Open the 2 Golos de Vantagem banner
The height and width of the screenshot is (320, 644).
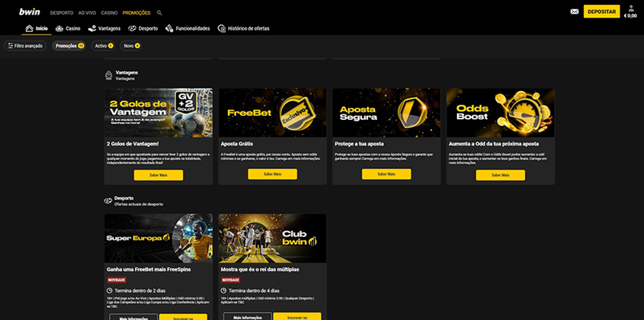pyautogui.click(x=159, y=113)
